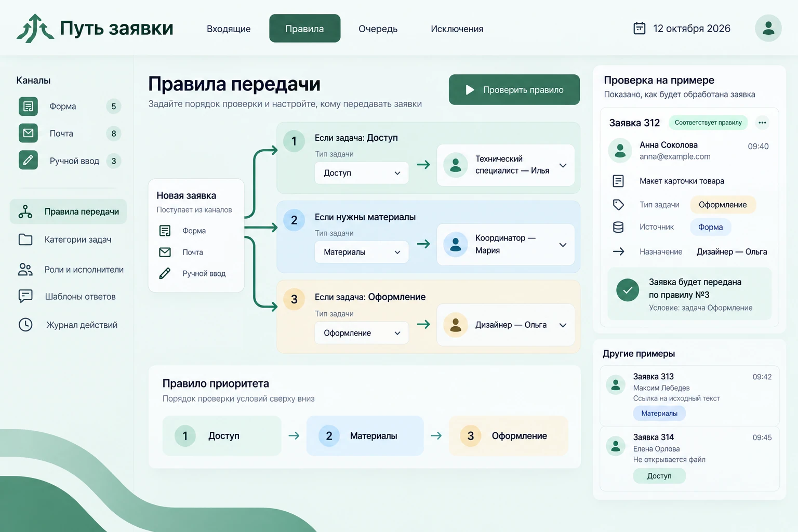Click the avatar of Технический специалист — Илья

[x=456, y=165]
